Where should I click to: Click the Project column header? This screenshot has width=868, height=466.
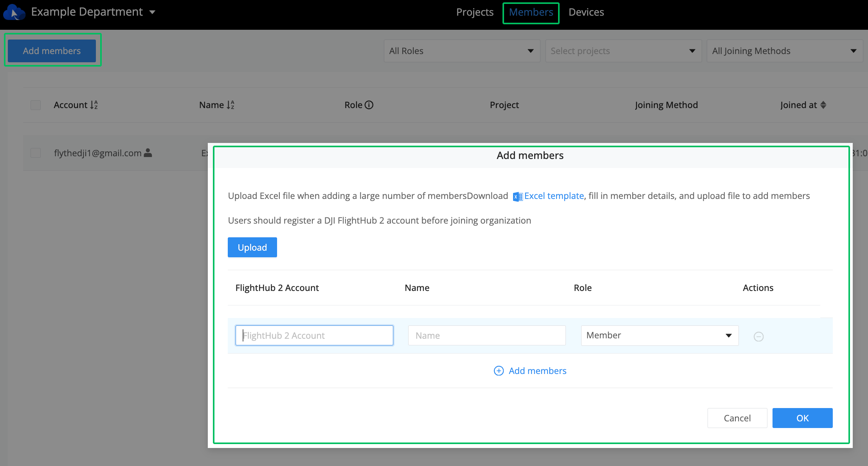coord(504,105)
